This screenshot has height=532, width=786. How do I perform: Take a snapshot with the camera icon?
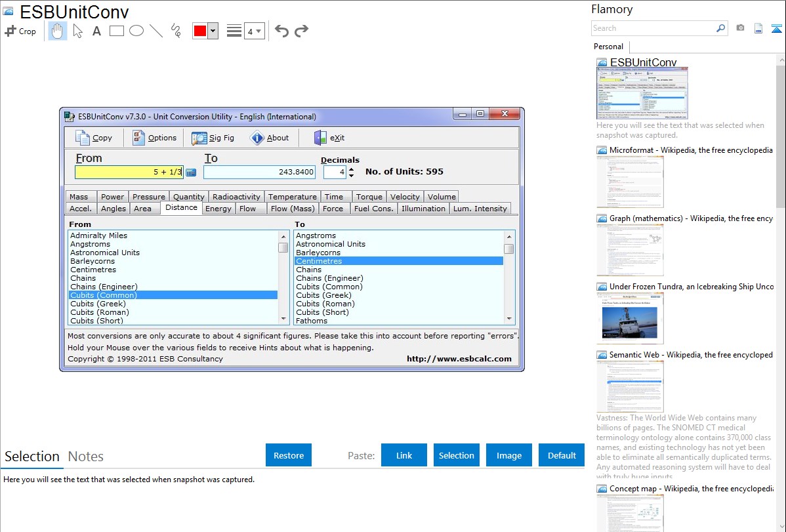pyautogui.click(x=740, y=28)
